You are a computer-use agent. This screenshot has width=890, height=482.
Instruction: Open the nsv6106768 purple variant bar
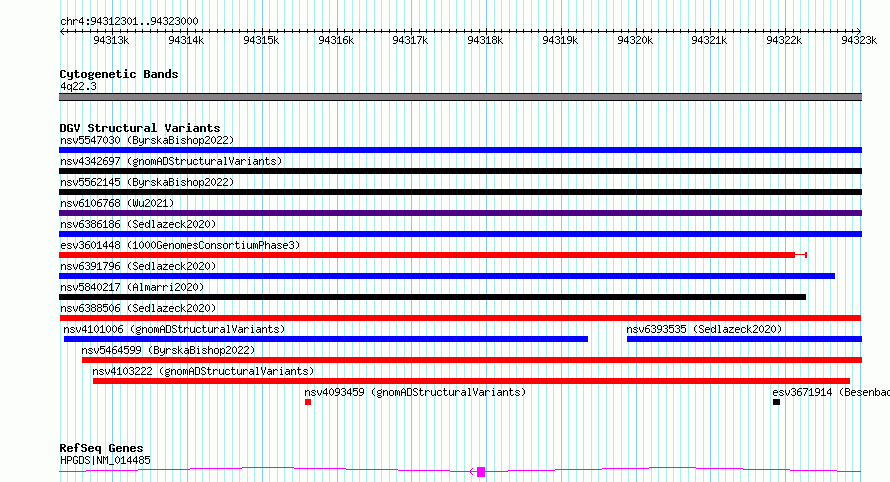[460, 213]
